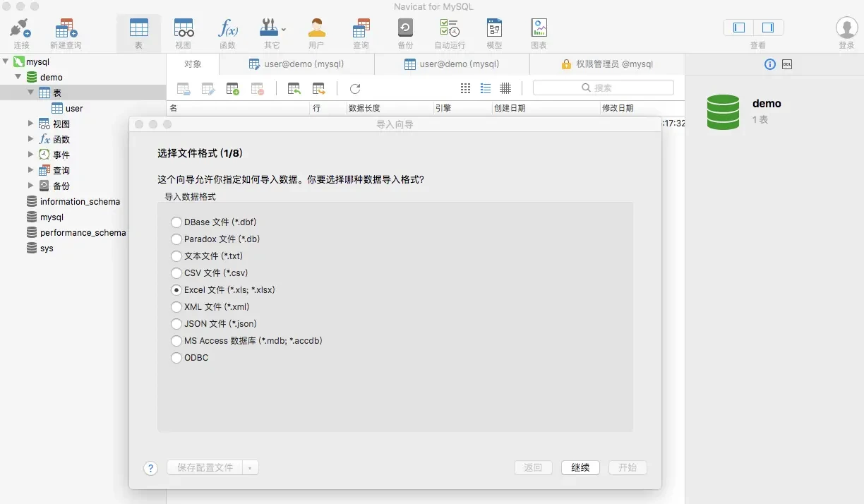Screen dimensions: 864x504
Task: Select 文本文件 (*.txt) radio button
Action: click(x=176, y=256)
